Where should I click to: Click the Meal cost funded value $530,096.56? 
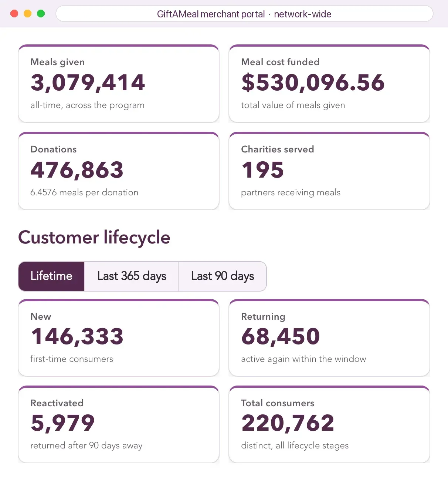click(x=313, y=83)
